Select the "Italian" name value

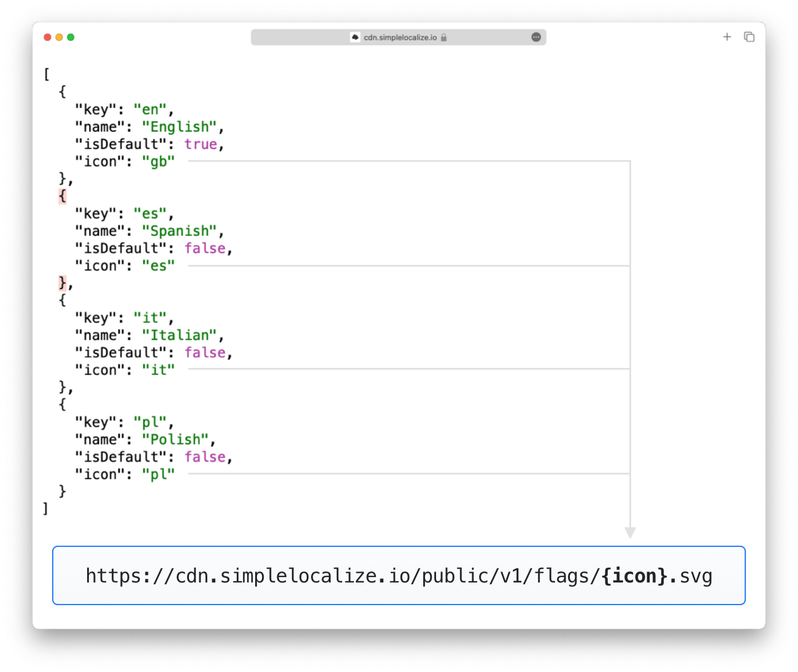[180, 335]
